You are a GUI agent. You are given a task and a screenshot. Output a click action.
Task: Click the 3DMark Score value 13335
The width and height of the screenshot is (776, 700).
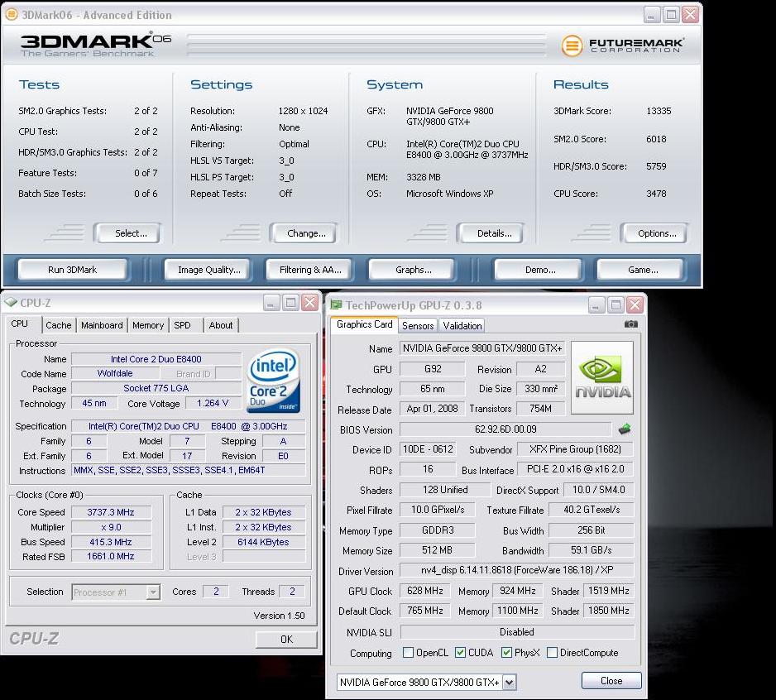(659, 111)
